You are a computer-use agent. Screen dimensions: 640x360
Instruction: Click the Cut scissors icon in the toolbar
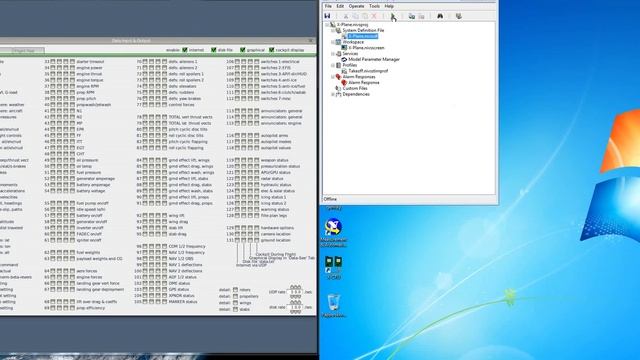pyautogui.click(x=346, y=16)
